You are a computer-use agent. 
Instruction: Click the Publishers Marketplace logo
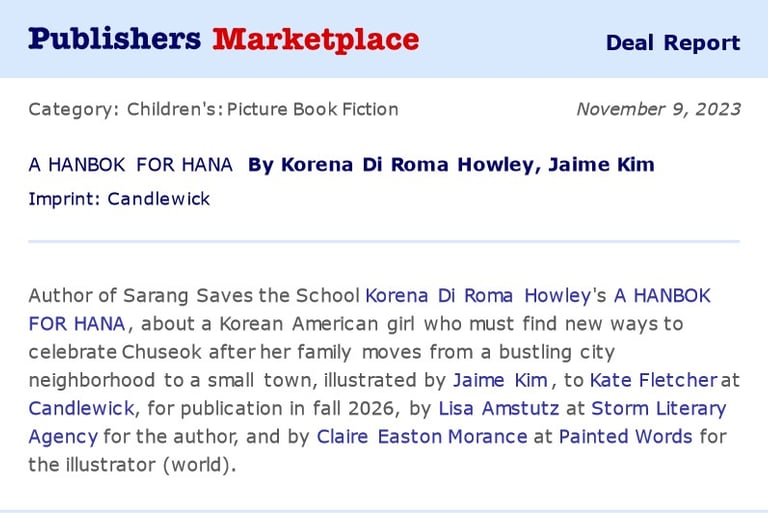(224, 40)
